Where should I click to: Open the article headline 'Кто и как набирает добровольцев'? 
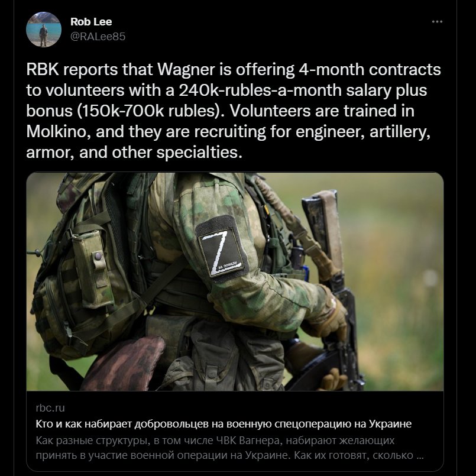224,423
